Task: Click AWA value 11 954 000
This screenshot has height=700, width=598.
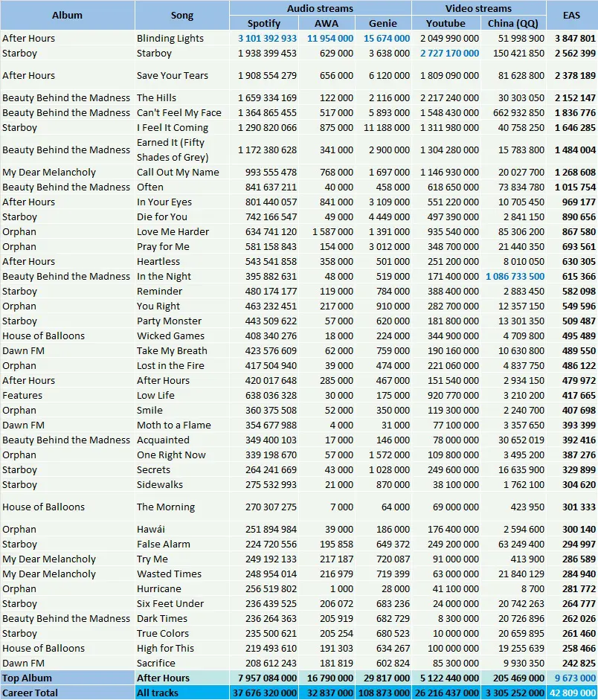Action: pyautogui.click(x=329, y=39)
